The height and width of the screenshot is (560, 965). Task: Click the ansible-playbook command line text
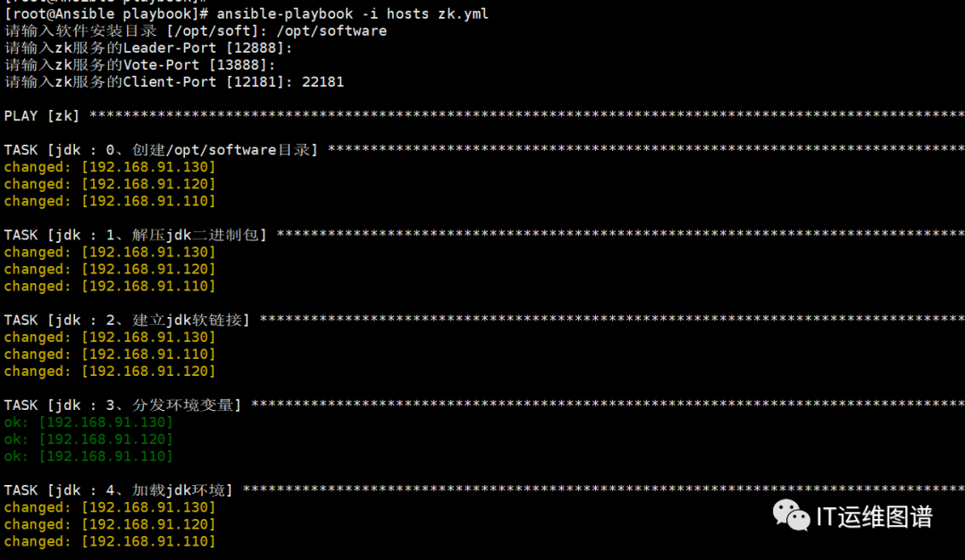(x=353, y=13)
